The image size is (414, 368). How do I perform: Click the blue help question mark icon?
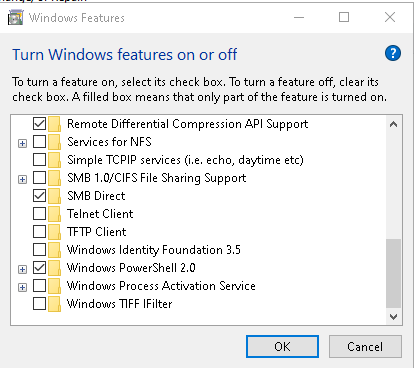coord(393,53)
